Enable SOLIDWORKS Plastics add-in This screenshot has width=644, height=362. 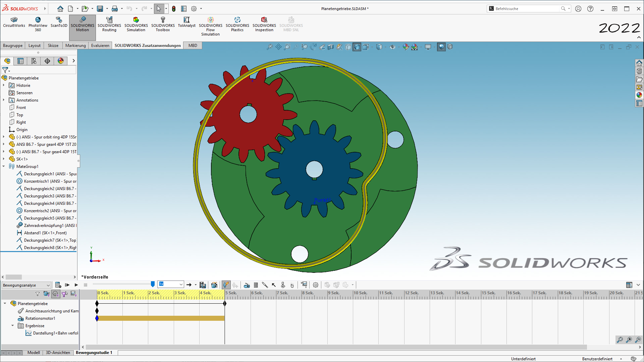[237, 24]
